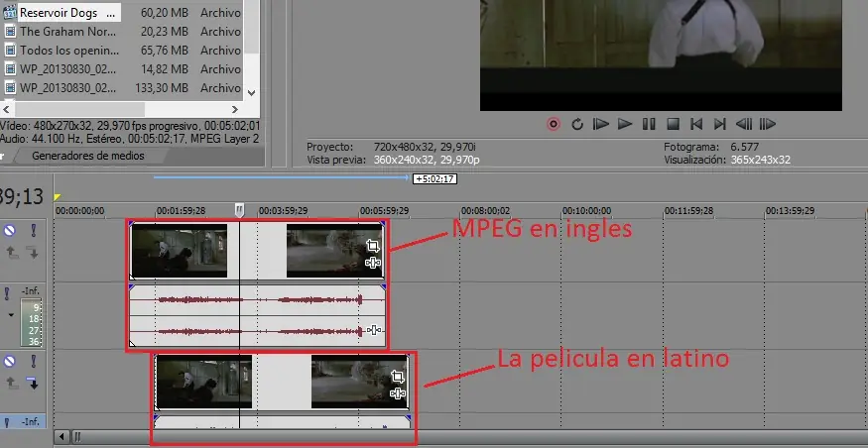The image size is (868, 448).
Task: Click file icon of the 133,30 MB WP_20130830 clip
Action: (x=9, y=88)
